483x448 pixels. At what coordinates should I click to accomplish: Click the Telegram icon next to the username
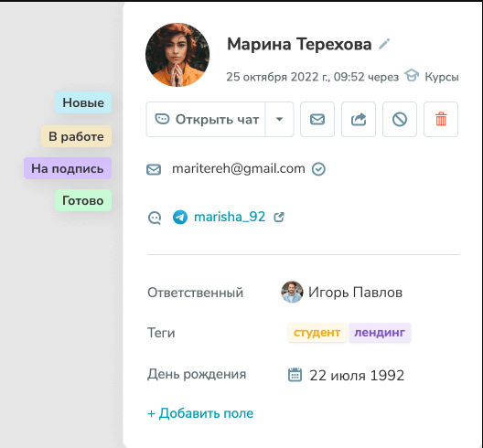[x=180, y=217]
